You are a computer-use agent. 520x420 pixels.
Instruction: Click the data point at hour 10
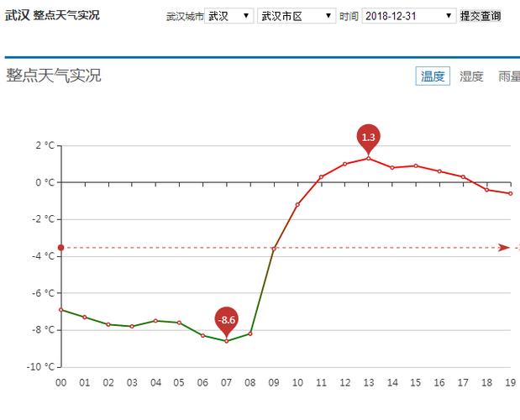click(297, 204)
